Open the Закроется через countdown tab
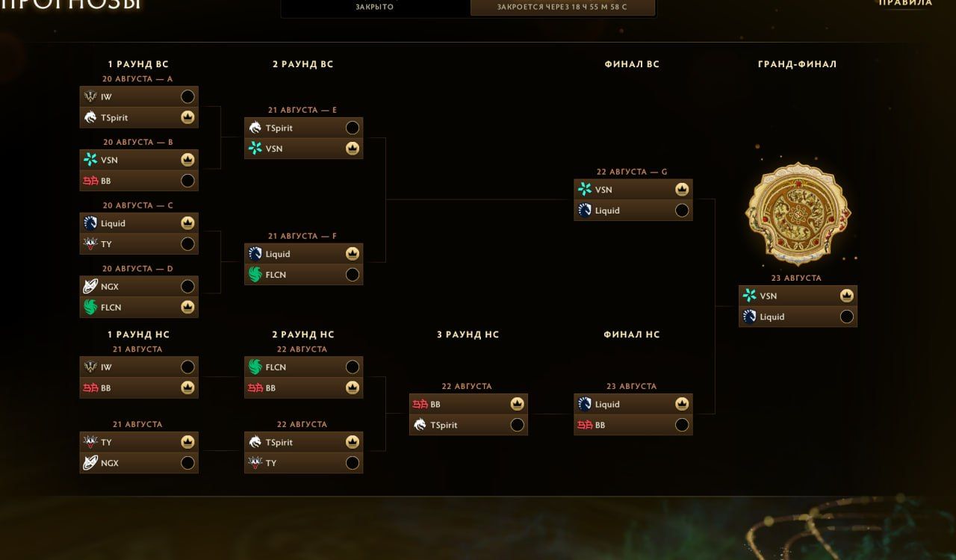Viewport: 956px width, 560px height. tap(563, 7)
